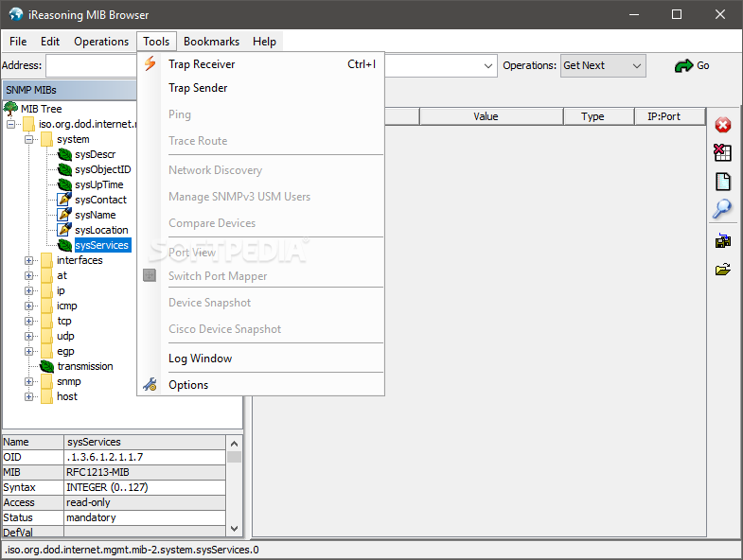
Task: Open the Operations Get Next dropdown
Action: (603, 66)
